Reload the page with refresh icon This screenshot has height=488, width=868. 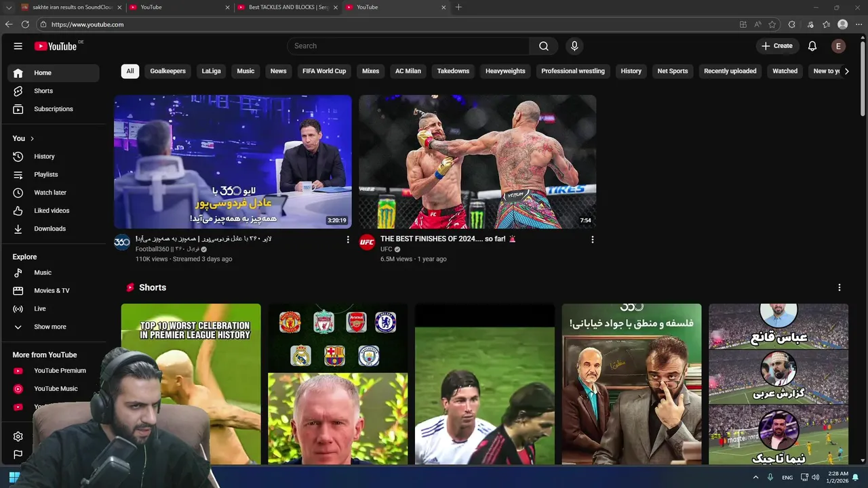[x=25, y=24]
